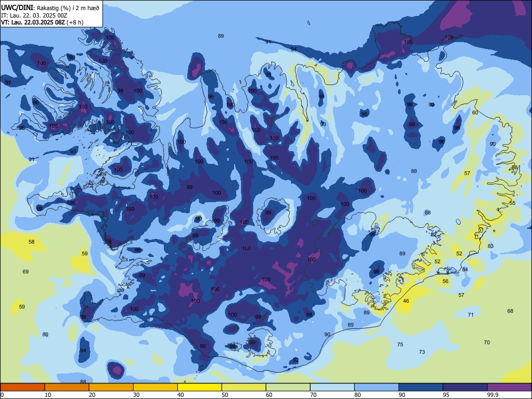This screenshot has height=399, width=532.
Task: Click the valid time line 'VT: Lau. 22.03.2025 08Z (+8 h)'
Action: (42, 22)
